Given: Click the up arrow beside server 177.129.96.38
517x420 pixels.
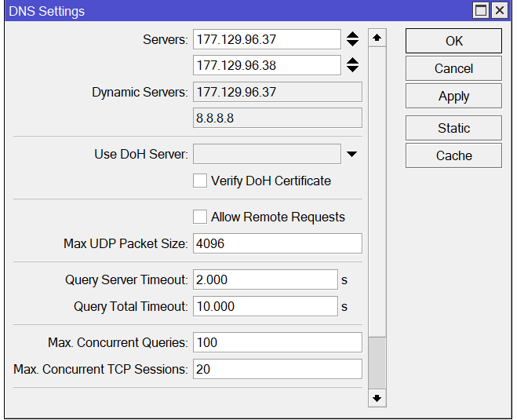Looking at the screenshot, I should (352, 60).
